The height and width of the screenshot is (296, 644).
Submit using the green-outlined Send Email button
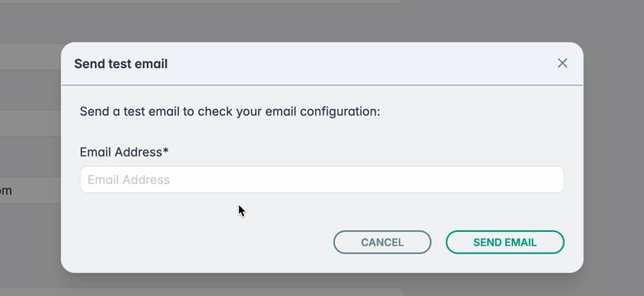pos(505,243)
